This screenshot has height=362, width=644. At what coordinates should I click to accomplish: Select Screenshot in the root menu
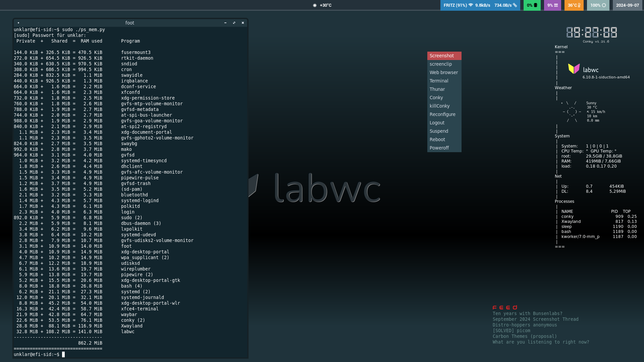pyautogui.click(x=444, y=56)
